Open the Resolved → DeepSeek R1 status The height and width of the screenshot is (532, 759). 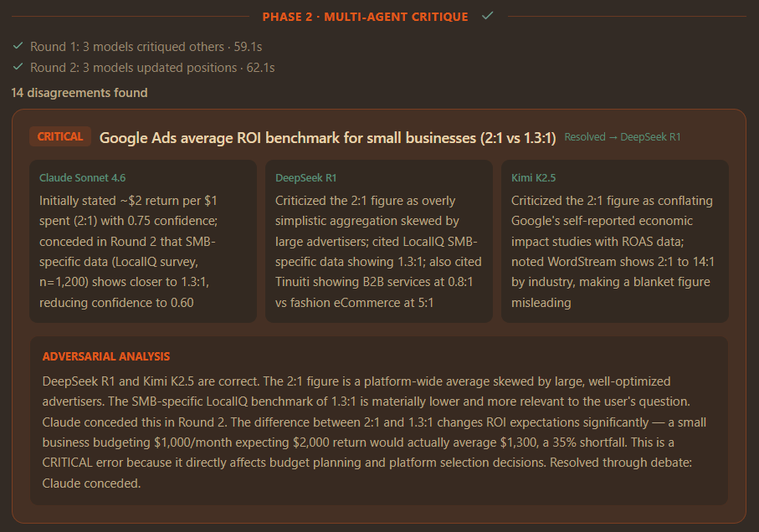point(623,137)
